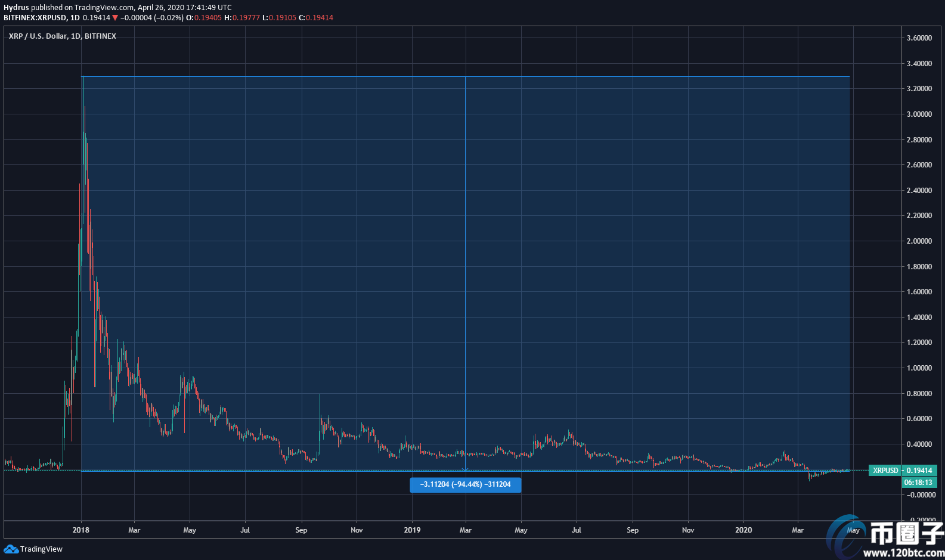Click the Sep label between 2019 and 2020
Image resolution: width=945 pixels, height=560 pixels.
click(x=633, y=530)
